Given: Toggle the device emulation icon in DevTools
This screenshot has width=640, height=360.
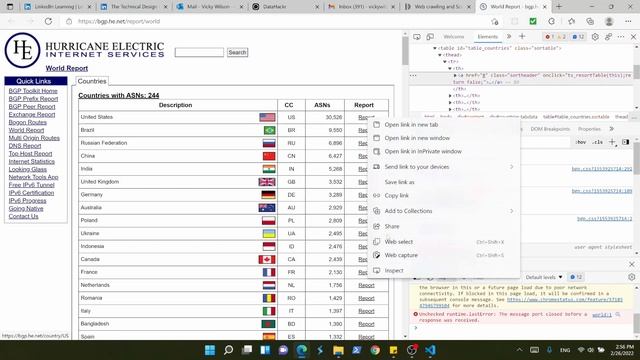Looking at the screenshot, I should click(430, 37).
